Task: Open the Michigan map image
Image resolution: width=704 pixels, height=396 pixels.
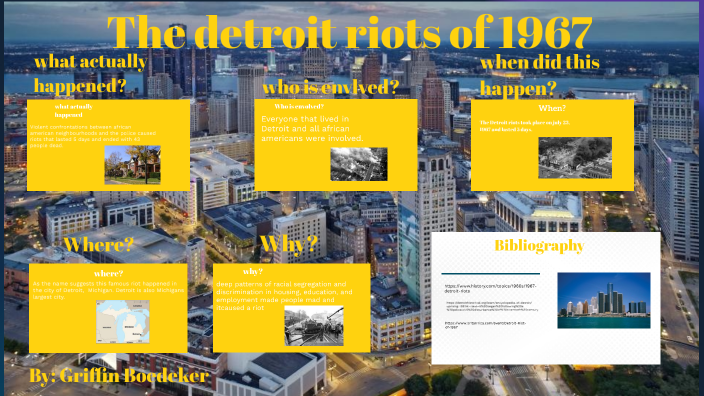Action: click(x=123, y=322)
